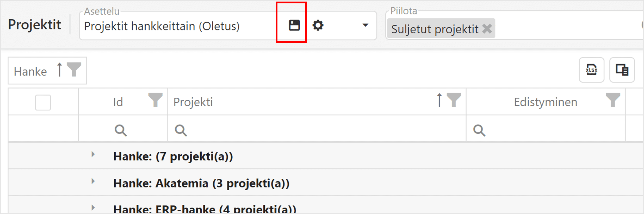This screenshot has height=214, width=644.
Task: Expand the Hanke: Akatemia group
Action: pyautogui.click(x=93, y=181)
